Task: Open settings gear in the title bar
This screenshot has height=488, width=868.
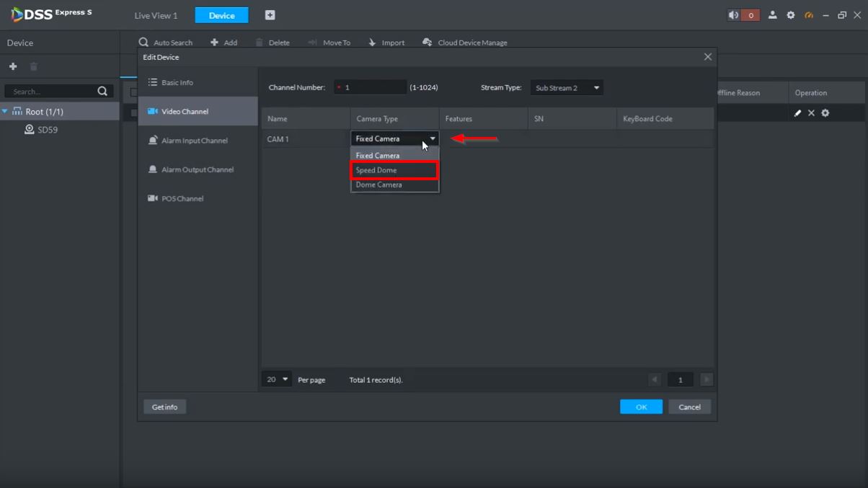Action: tap(791, 15)
